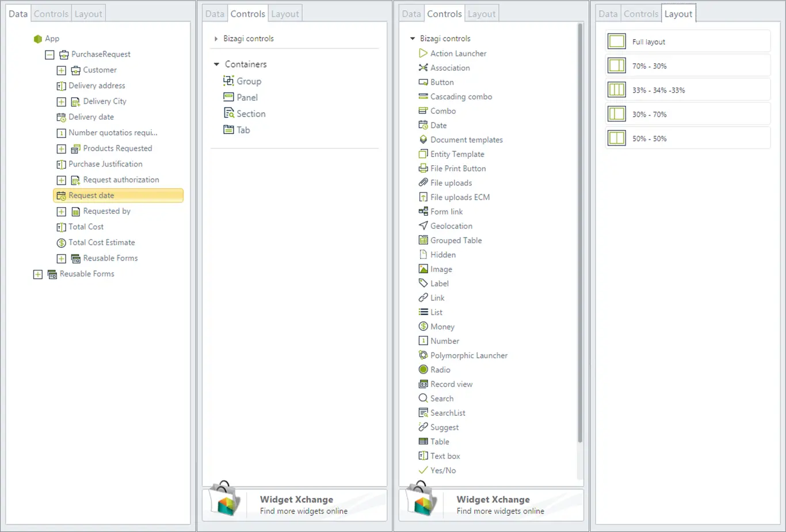Expand the root Reusable Forms node

click(x=38, y=274)
